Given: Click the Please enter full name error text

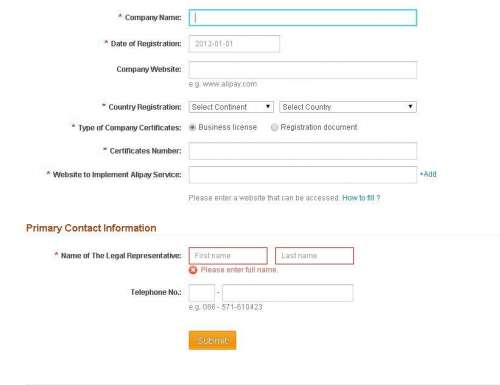Looking at the screenshot, I should click(239, 270).
